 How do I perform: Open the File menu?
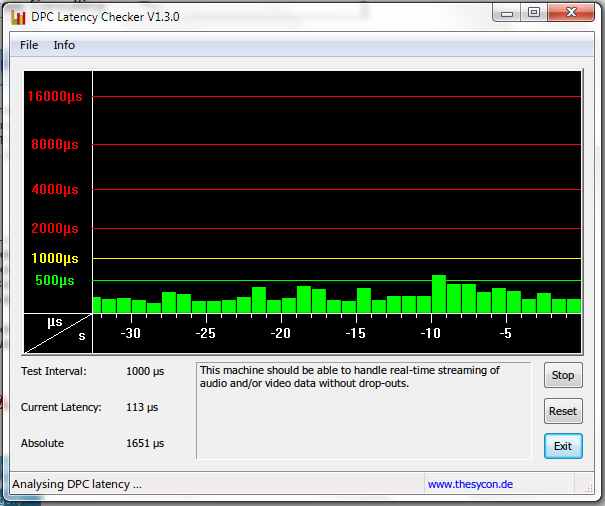coord(29,45)
